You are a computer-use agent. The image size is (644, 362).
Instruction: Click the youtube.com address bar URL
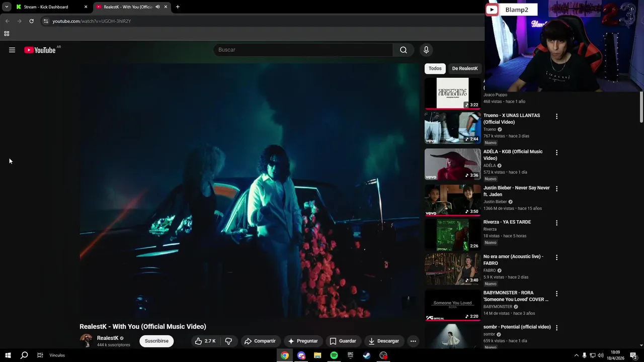click(92, 21)
